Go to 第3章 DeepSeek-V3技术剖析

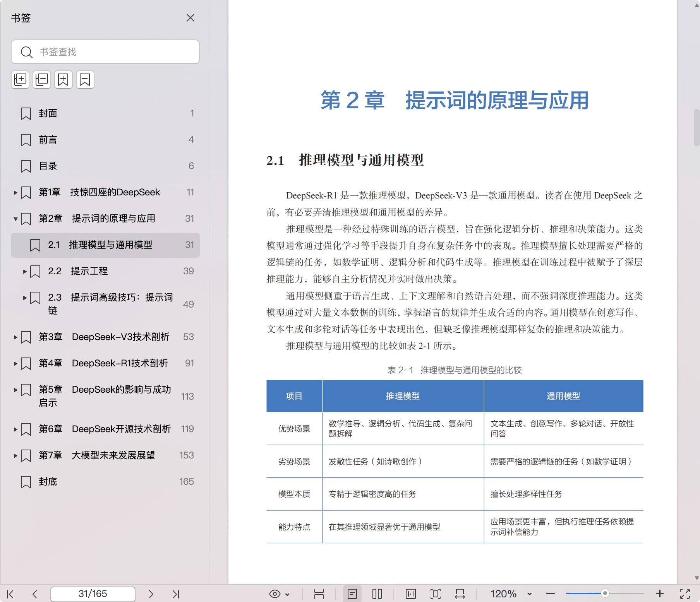click(x=104, y=337)
